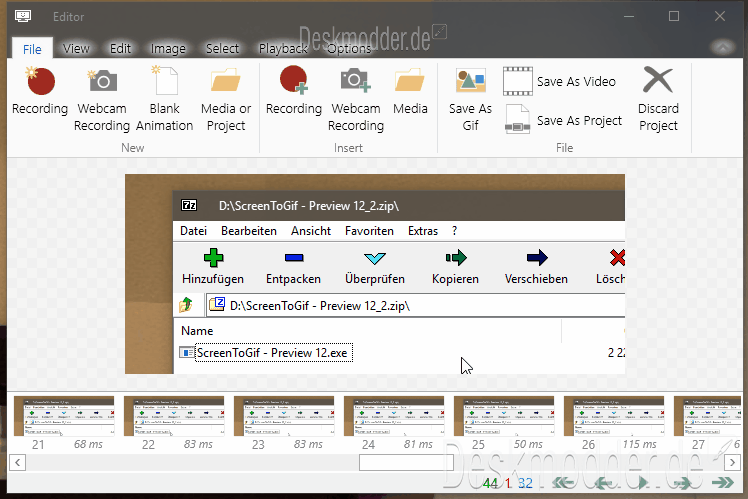This screenshot has width=748, height=499.
Task: Collapse the ribbon with the chevron button
Action: coord(723,47)
